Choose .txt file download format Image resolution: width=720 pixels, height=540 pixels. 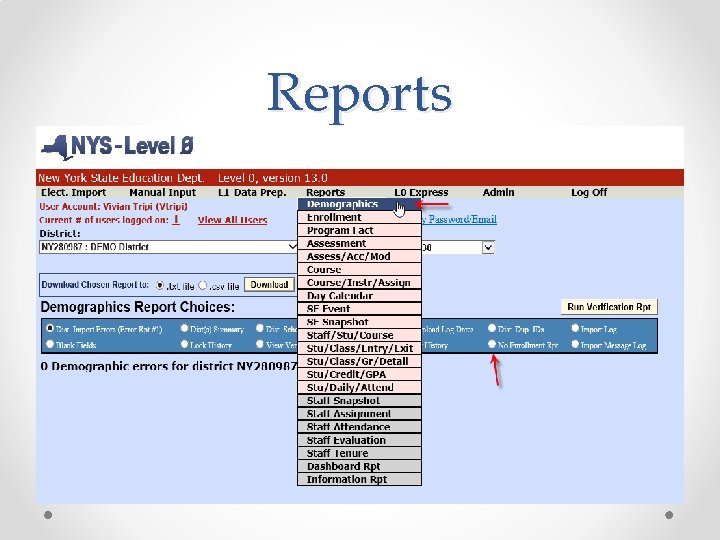pyautogui.click(x=159, y=285)
